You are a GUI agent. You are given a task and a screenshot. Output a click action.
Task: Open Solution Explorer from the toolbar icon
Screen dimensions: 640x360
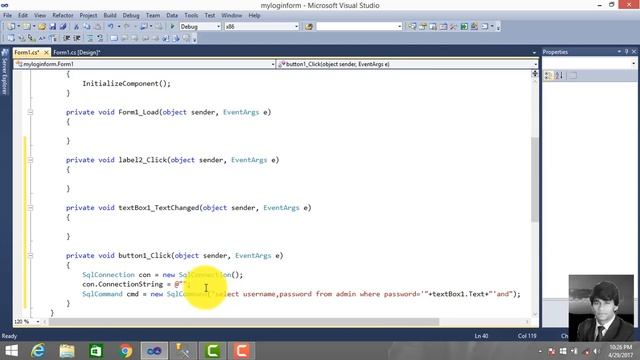click(412, 27)
